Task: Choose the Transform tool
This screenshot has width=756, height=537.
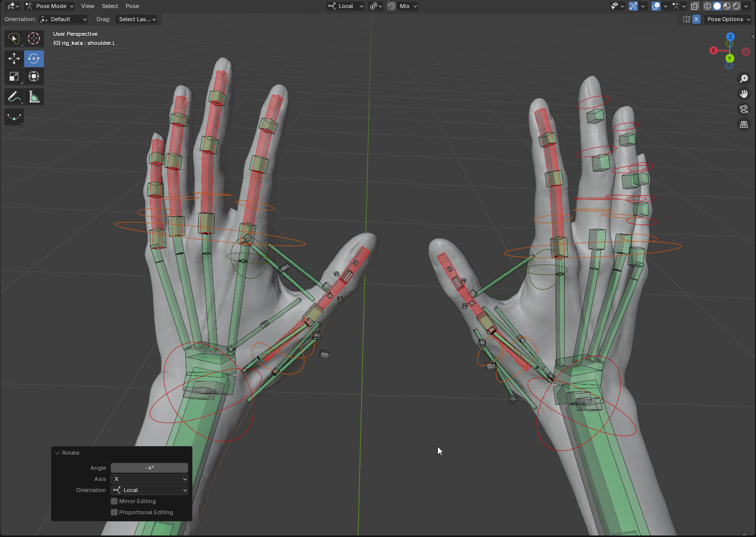Action: click(x=34, y=77)
